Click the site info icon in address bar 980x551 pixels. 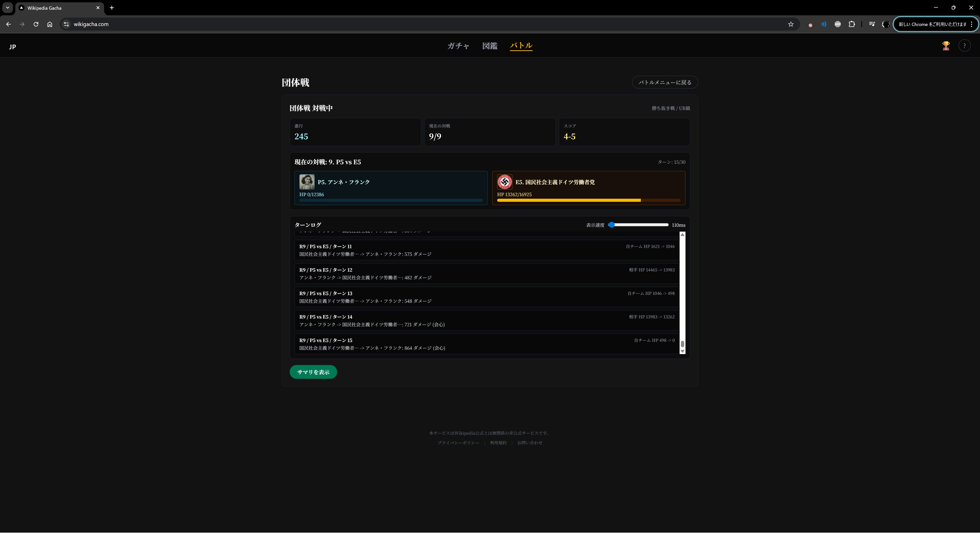click(66, 24)
